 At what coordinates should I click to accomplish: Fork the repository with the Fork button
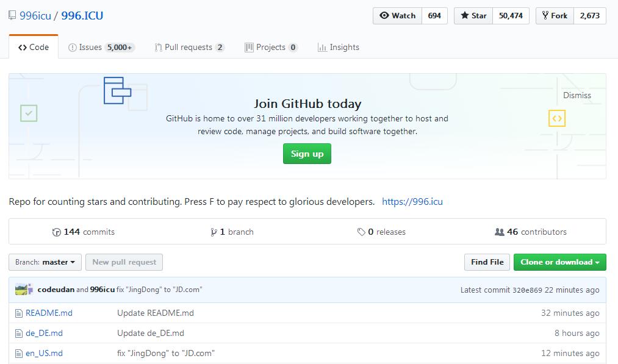point(555,16)
